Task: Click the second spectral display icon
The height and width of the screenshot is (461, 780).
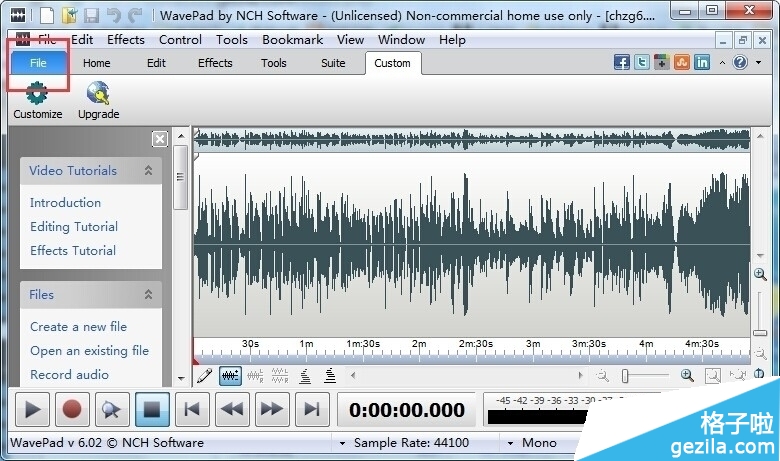Action: pyautogui.click(x=330, y=375)
